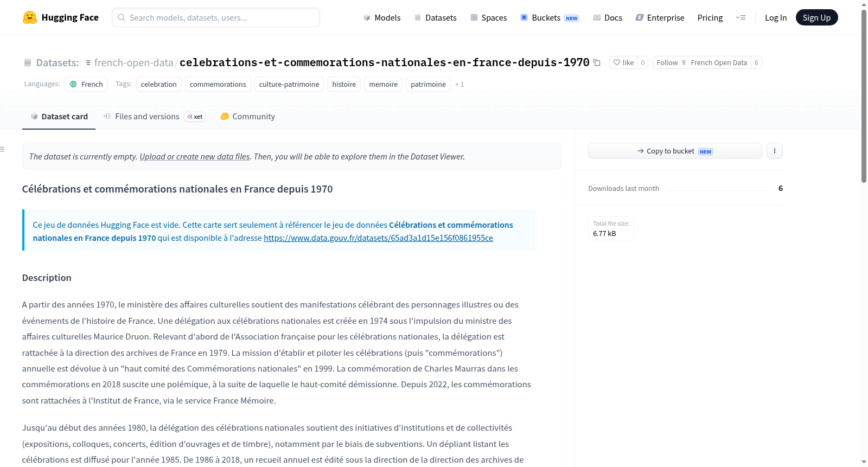Open the Enterprise page
The width and height of the screenshot is (868, 467).
tap(660, 17)
